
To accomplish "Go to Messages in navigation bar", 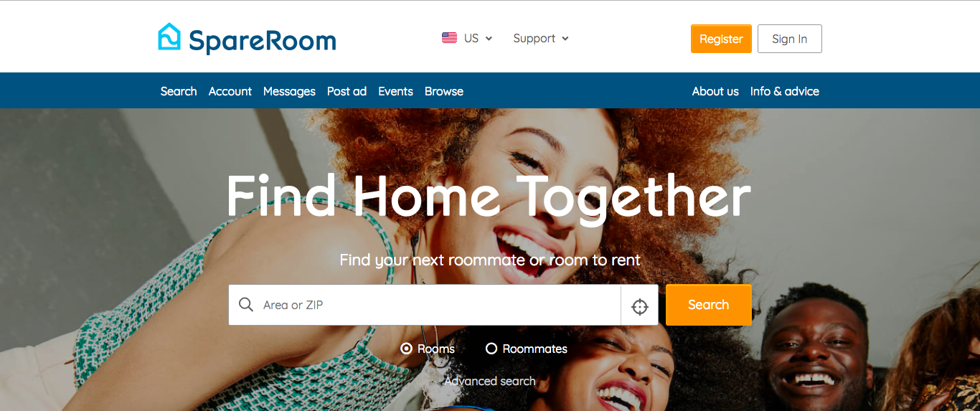I will point(289,91).
